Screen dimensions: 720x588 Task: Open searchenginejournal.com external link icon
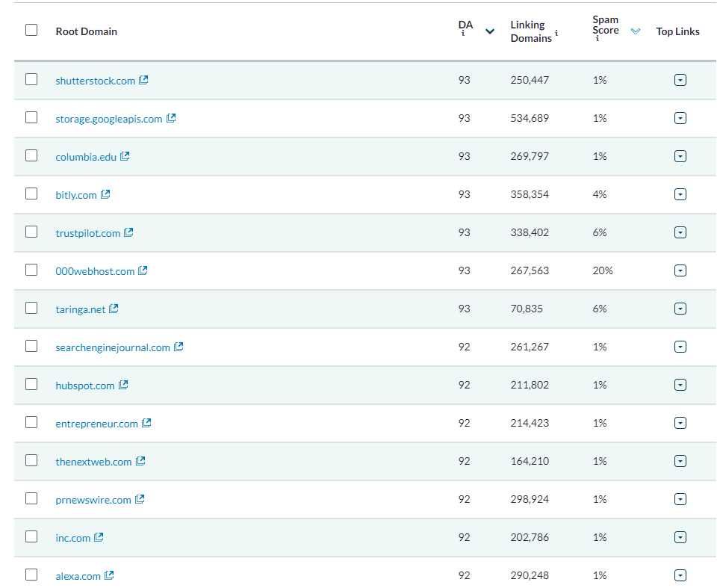(179, 347)
